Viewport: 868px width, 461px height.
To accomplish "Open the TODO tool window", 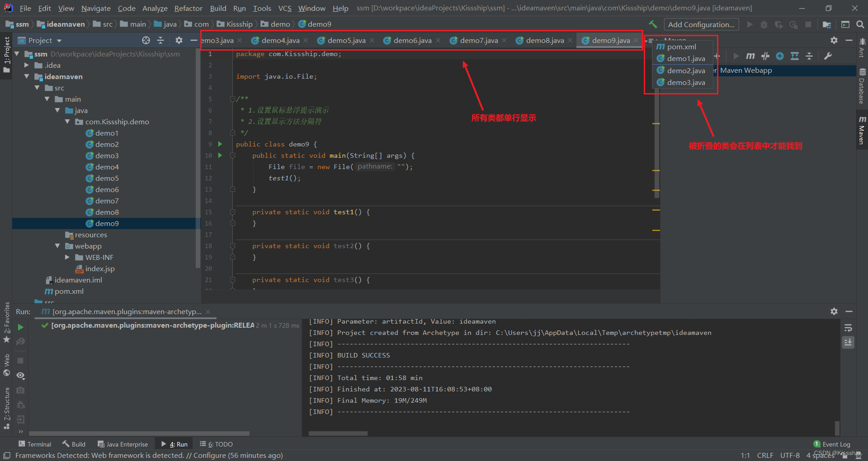I will point(217,444).
